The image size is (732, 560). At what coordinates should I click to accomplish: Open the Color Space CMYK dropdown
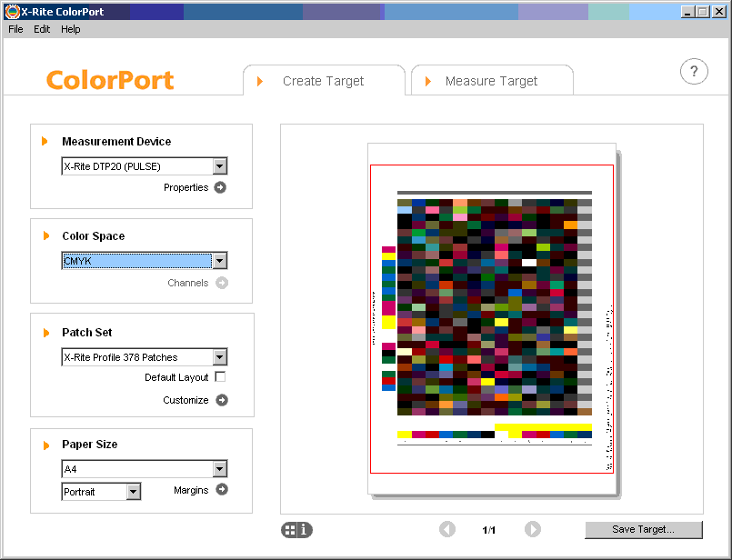pyautogui.click(x=220, y=261)
